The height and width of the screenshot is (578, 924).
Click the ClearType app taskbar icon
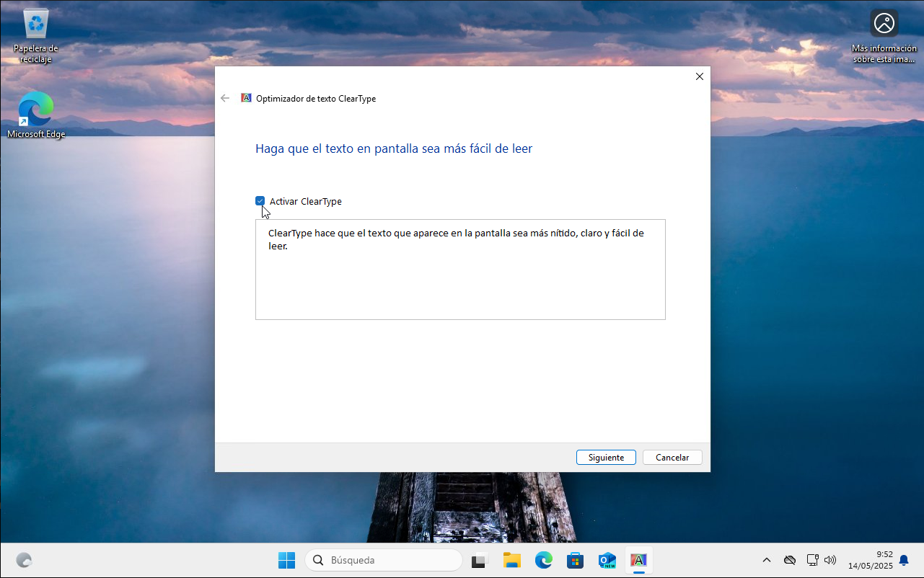point(638,560)
